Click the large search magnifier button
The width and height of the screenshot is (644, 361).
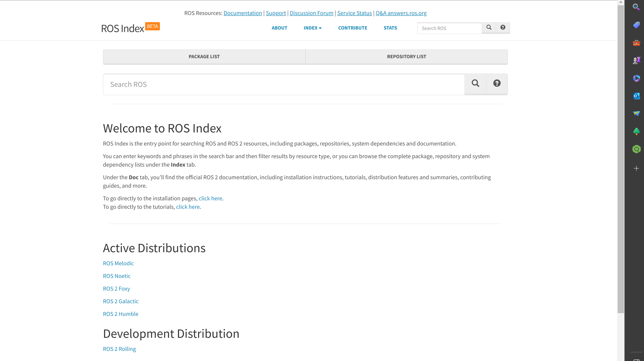[475, 84]
